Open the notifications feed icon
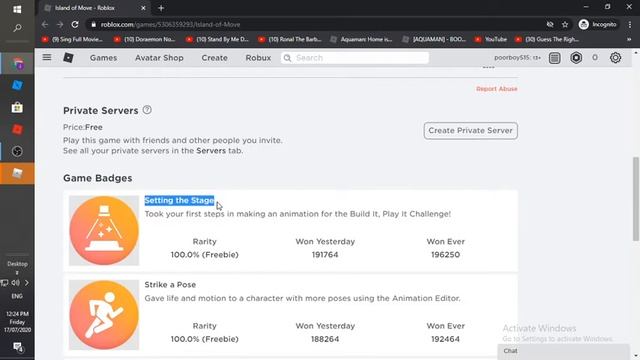The width and height of the screenshot is (640, 360). (554, 58)
